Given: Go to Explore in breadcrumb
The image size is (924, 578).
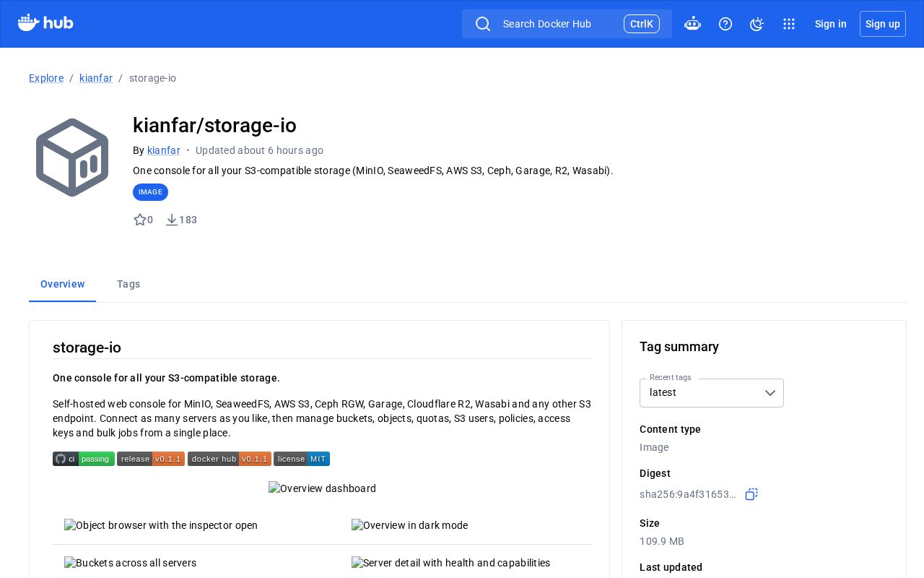Looking at the screenshot, I should (46, 78).
